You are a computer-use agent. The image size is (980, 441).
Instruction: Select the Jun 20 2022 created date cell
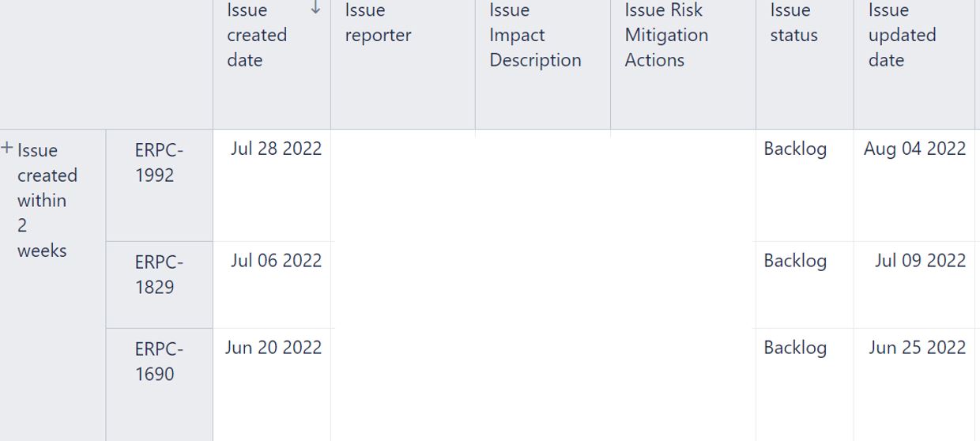(272, 385)
